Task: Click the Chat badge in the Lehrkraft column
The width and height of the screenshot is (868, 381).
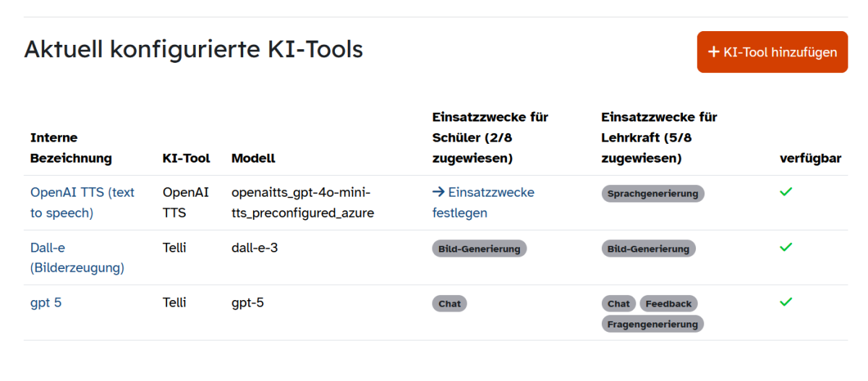Action: pos(618,304)
